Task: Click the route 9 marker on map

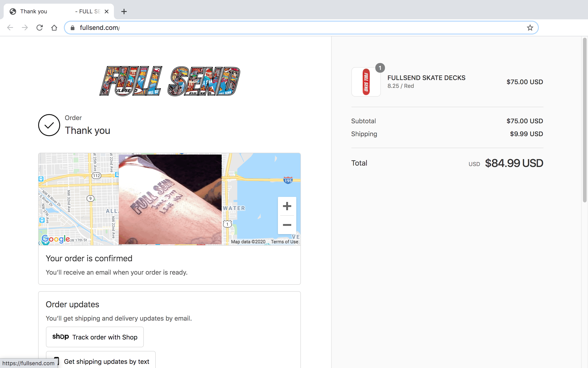Action: (90, 198)
